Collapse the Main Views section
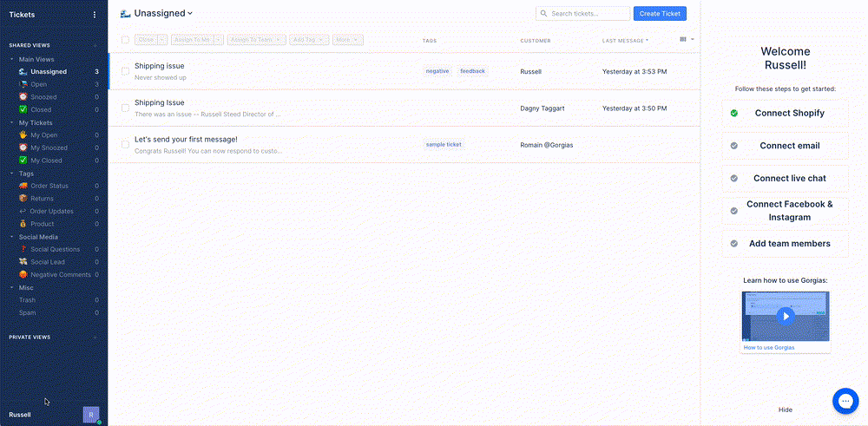Image resolution: width=868 pixels, height=426 pixels. (12, 59)
